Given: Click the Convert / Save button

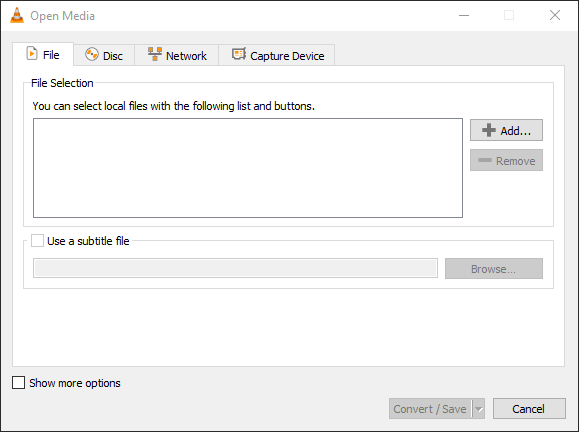Looking at the screenshot, I should tap(430, 409).
